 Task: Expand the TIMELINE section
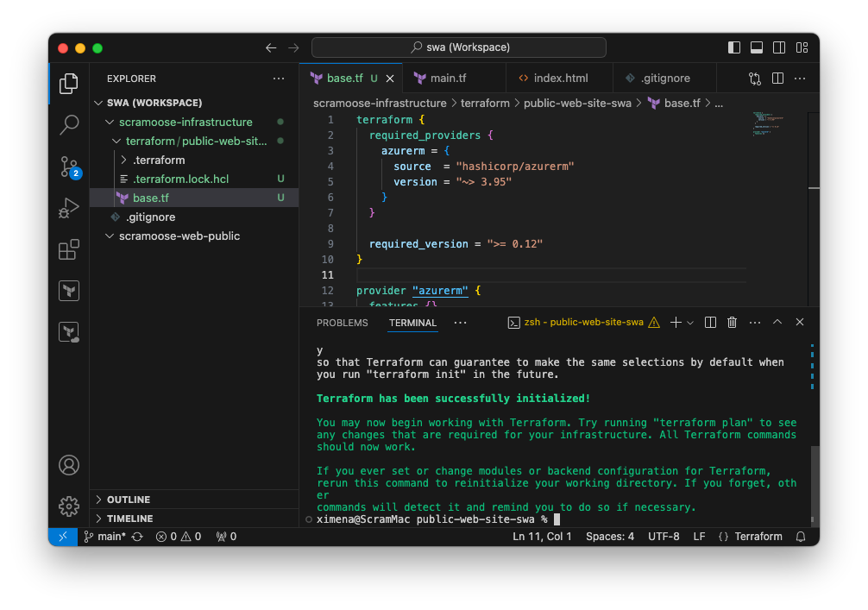[194, 519]
